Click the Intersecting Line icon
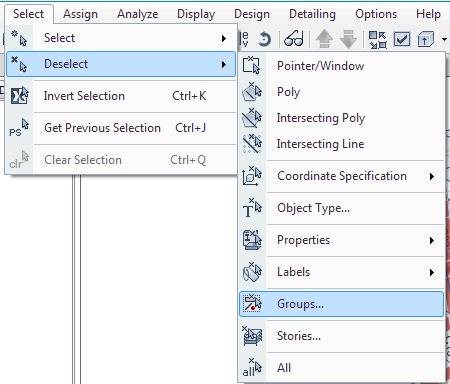 pyautogui.click(x=252, y=143)
